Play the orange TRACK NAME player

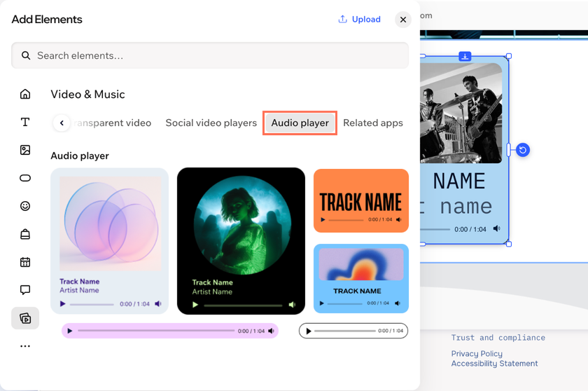(323, 219)
